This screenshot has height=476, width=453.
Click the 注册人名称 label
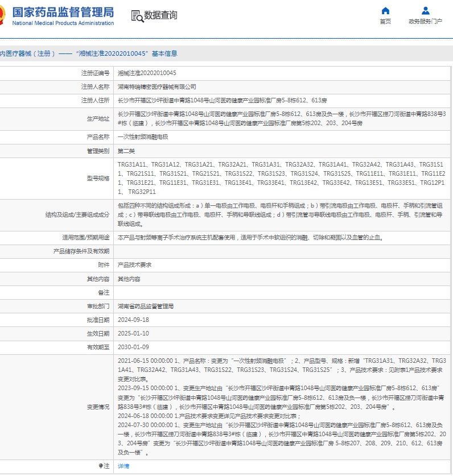point(95,87)
